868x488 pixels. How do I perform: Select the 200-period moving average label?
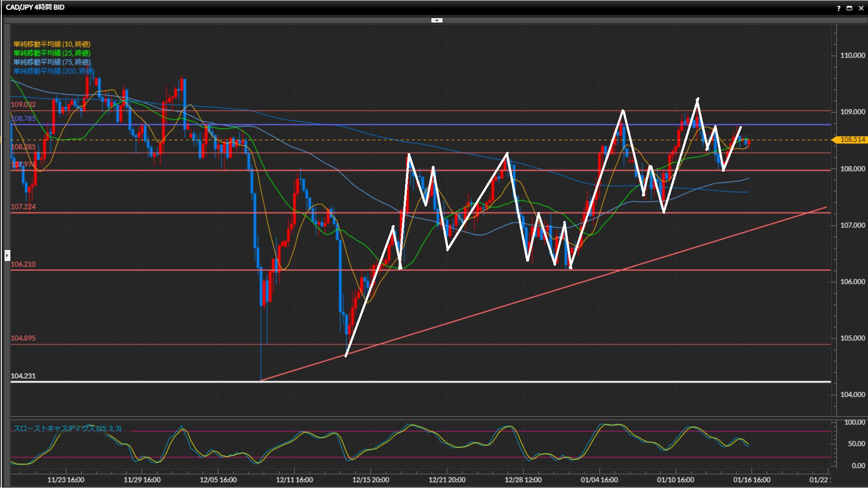pos(53,71)
